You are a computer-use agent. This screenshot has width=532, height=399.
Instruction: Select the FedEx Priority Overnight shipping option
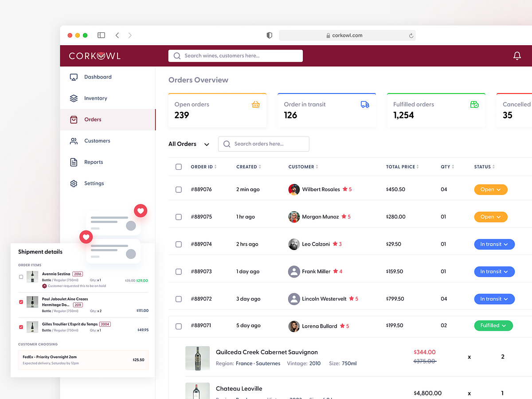point(83,360)
